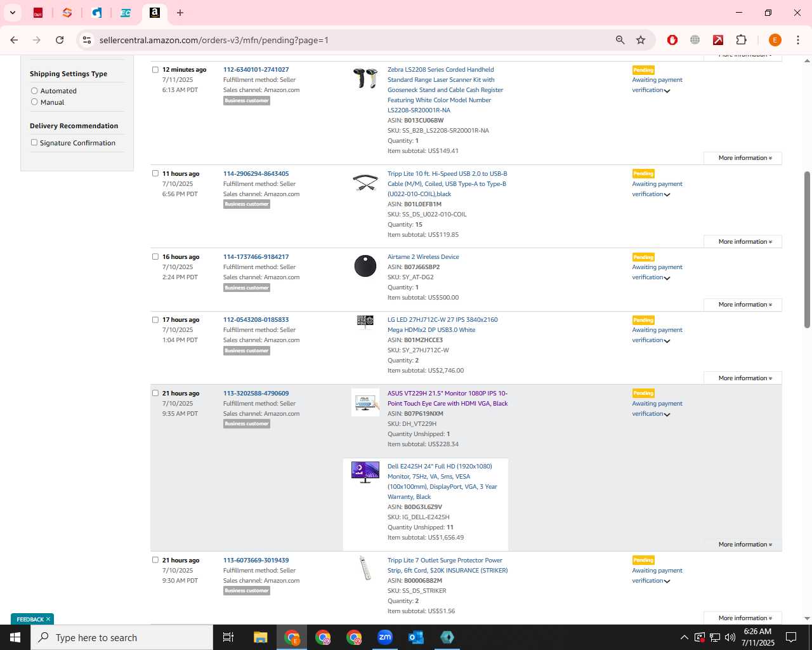The image size is (812, 650).
Task: Expand More information for LG LED order
Action: 743,378
